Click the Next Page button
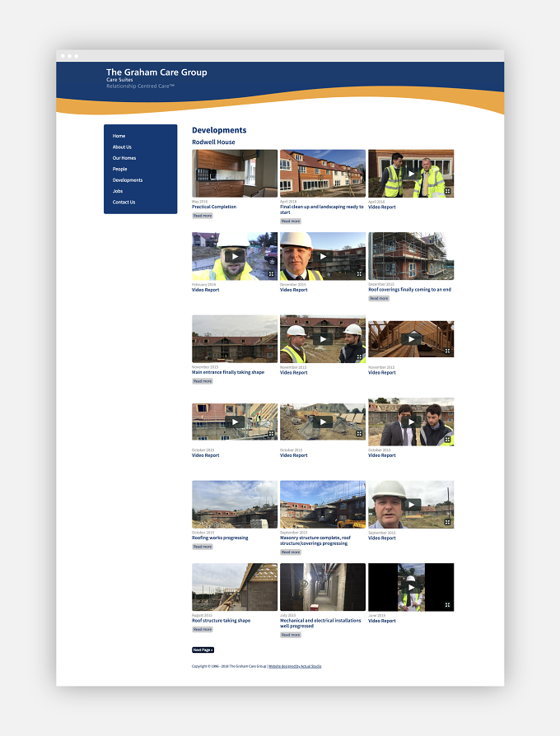Image resolution: width=560 pixels, height=736 pixels. coord(203,650)
